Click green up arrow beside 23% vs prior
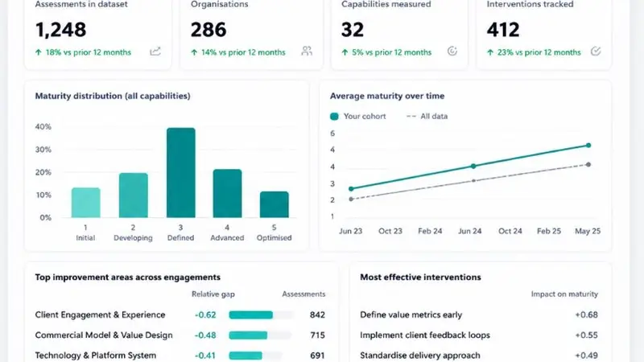Screen dimensions: 644x362 pos(490,52)
